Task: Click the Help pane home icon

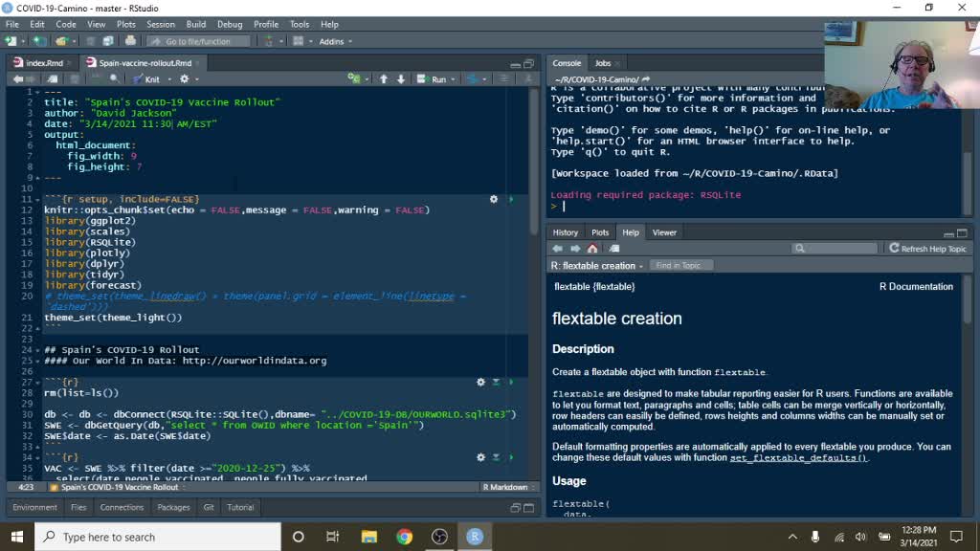Action: pyautogui.click(x=592, y=249)
